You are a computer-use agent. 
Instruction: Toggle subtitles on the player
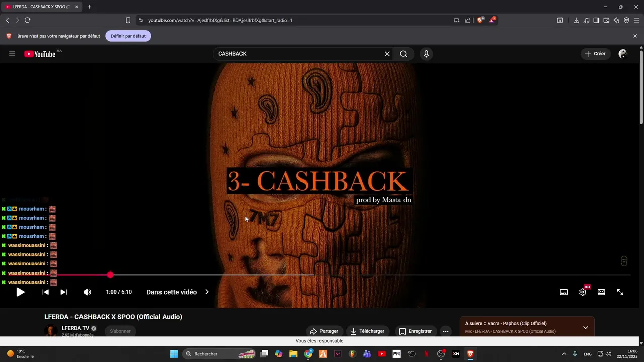pyautogui.click(x=564, y=292)
